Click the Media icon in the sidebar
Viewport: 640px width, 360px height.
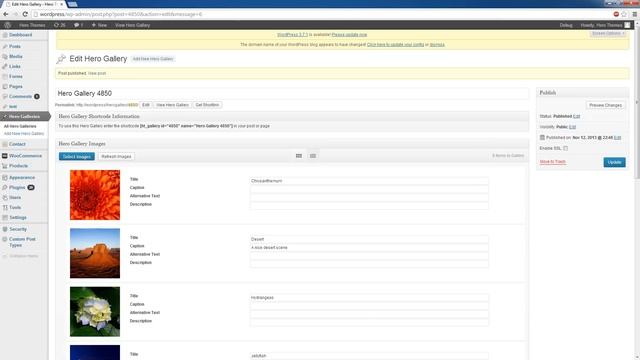coord(5,56)
